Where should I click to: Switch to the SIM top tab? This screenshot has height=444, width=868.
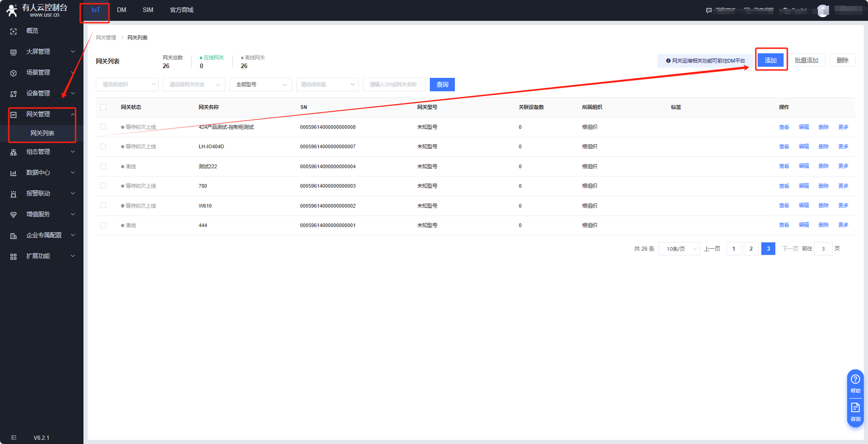coord(148,10)
